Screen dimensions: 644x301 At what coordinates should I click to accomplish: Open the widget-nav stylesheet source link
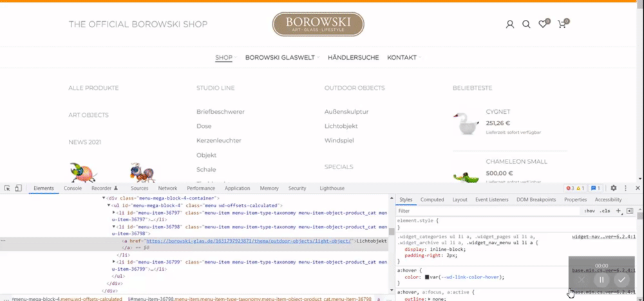[x=604, y=237]
